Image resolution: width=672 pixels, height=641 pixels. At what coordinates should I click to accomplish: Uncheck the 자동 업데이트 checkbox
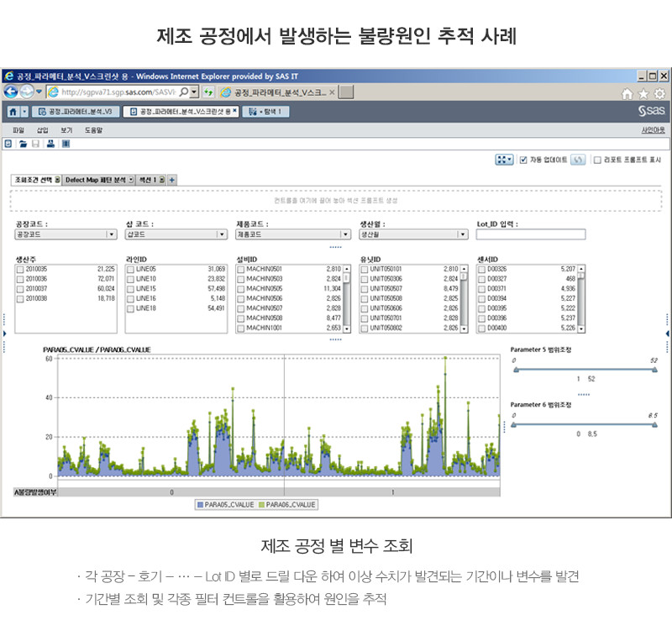(x=523, y=160)
